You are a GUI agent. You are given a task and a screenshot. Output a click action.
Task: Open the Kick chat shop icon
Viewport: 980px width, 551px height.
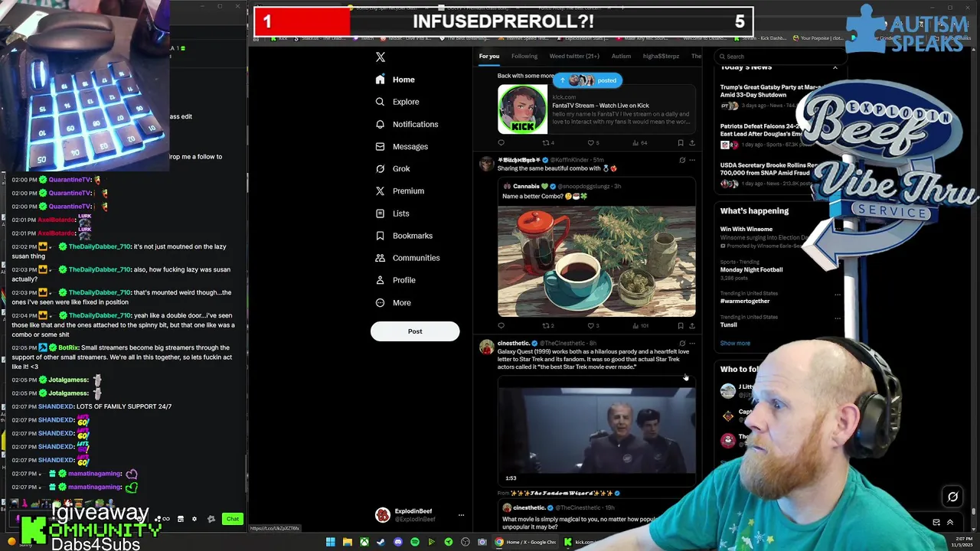pos(181,519)
